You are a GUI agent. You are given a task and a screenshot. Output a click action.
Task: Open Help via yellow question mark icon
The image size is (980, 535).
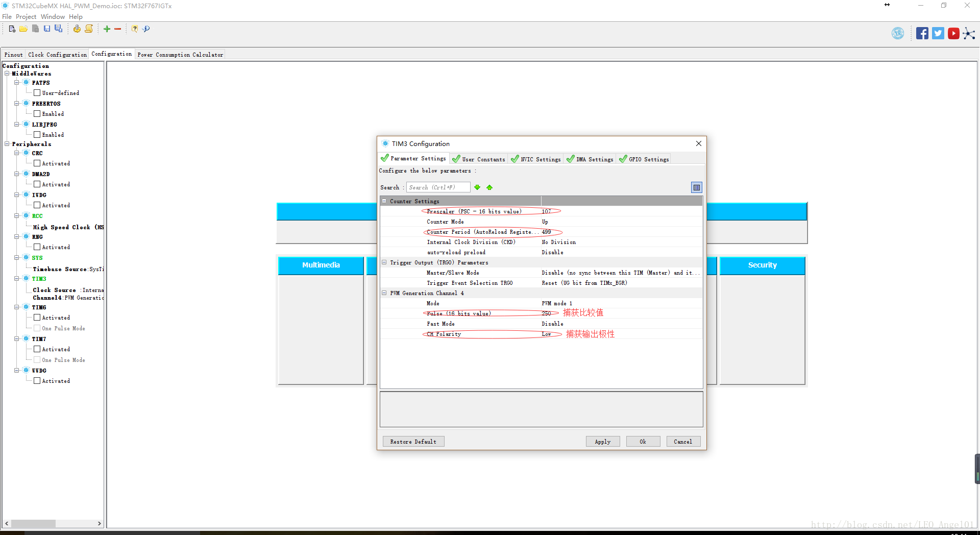point(135,29)
